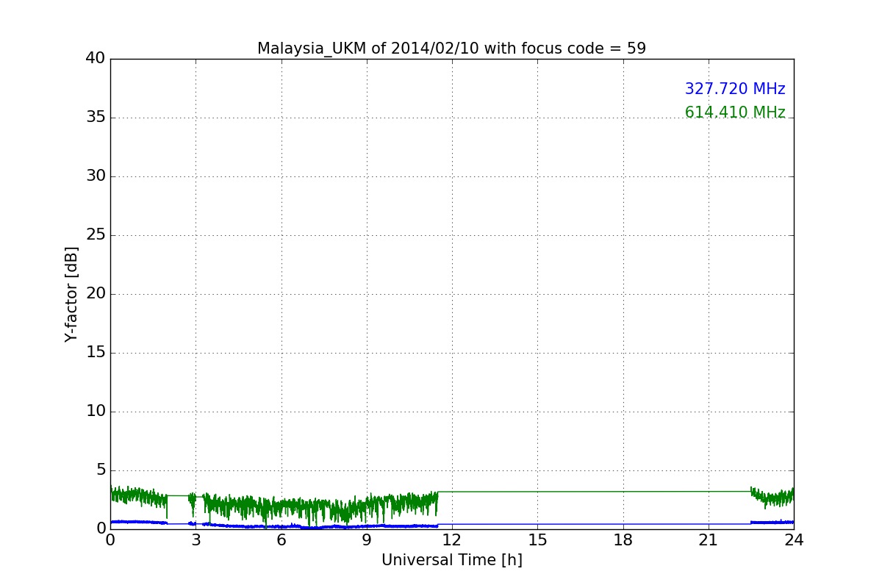Click the 'Universal Time [h]' axis label
The width and height of the screenshot is (882, 588).
[451, 560]
